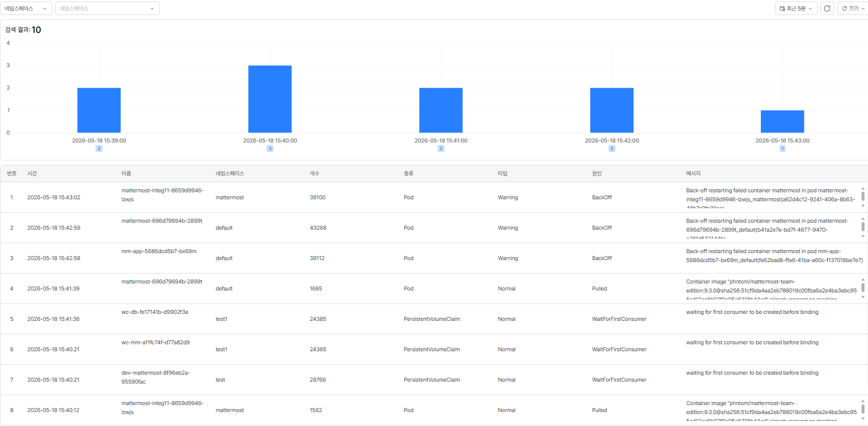Click count value 39112
Image resolution: width=868 pixels, height=426 pixels.
click(317, 258)
